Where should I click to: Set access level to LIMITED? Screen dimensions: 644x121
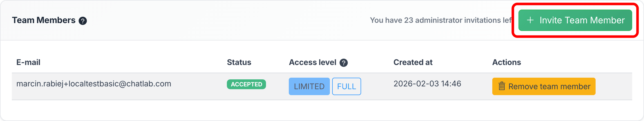click(x=309, y=86)
